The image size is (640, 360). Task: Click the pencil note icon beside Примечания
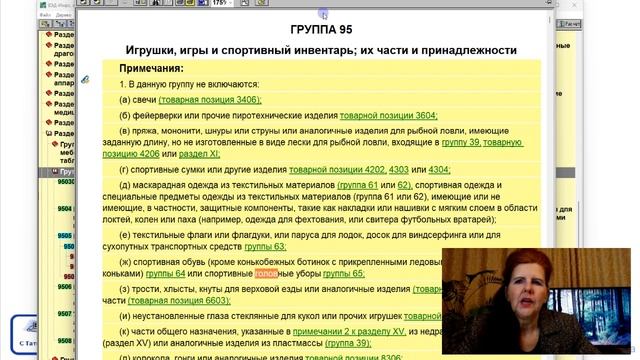pyautogui.click(x=85, y=79)
